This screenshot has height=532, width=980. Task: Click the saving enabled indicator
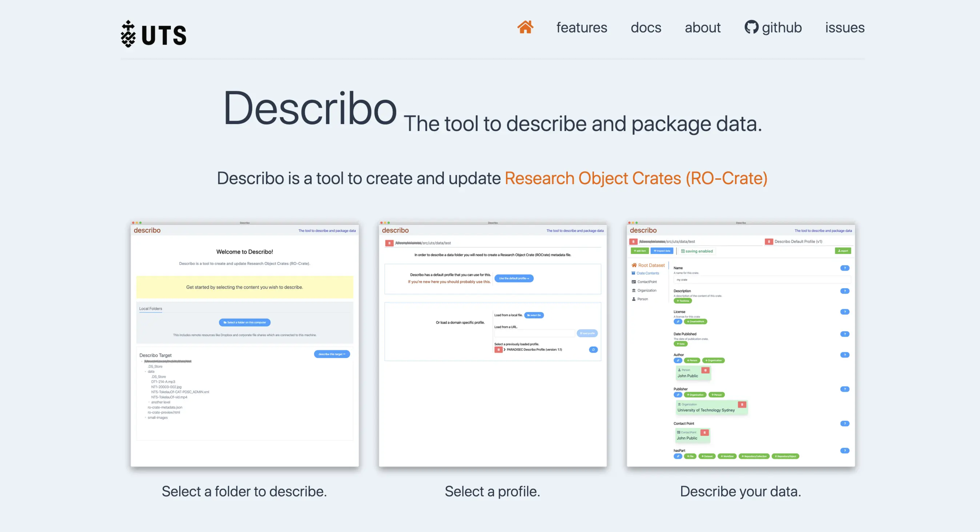697,251
